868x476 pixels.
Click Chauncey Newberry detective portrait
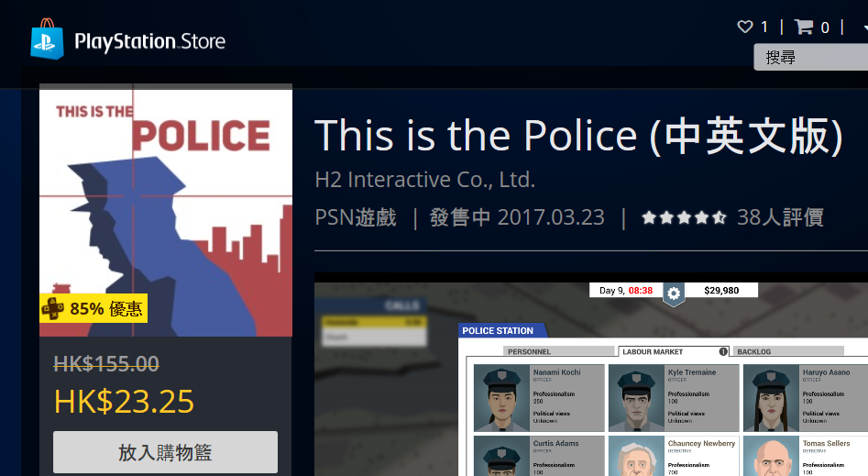[637, 456]
